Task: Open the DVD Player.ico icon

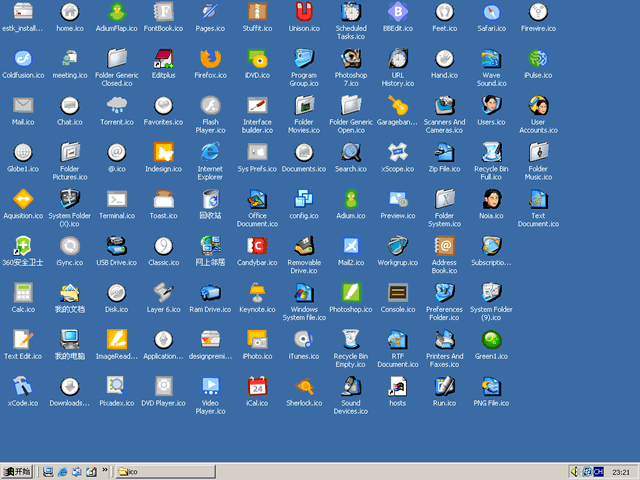Action: (163, 386)
